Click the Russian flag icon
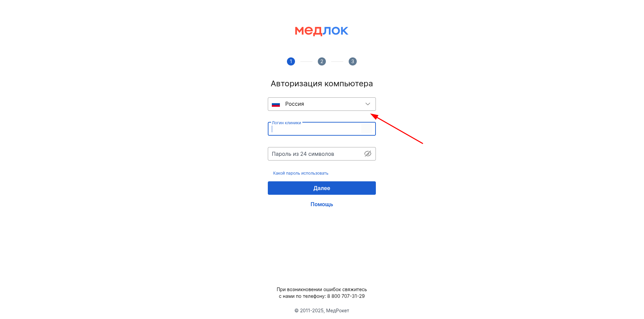The image size is (644, 319). 276,104
